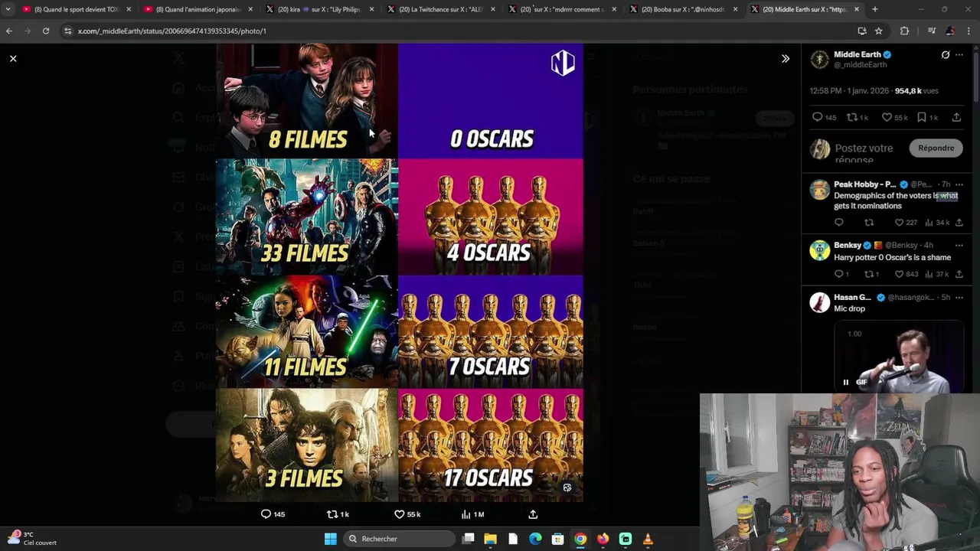980x551 pixels.
Task: Bookmark the post with the sidebar bookmark icon
Action: tap(922, 117)
